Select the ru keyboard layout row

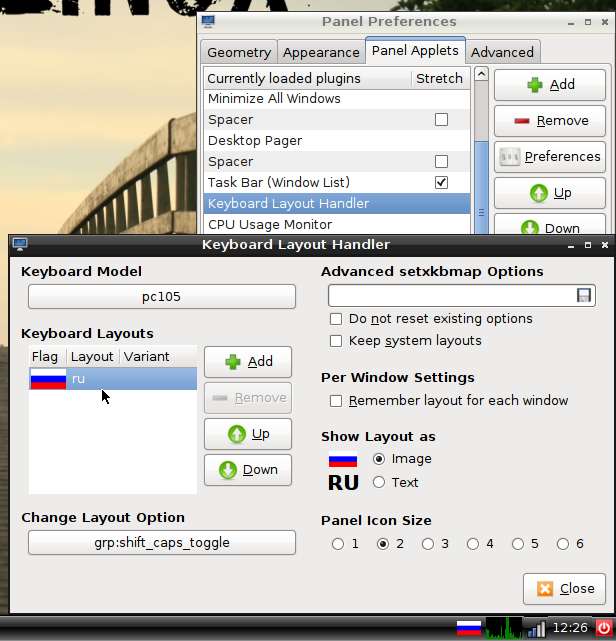113,379
